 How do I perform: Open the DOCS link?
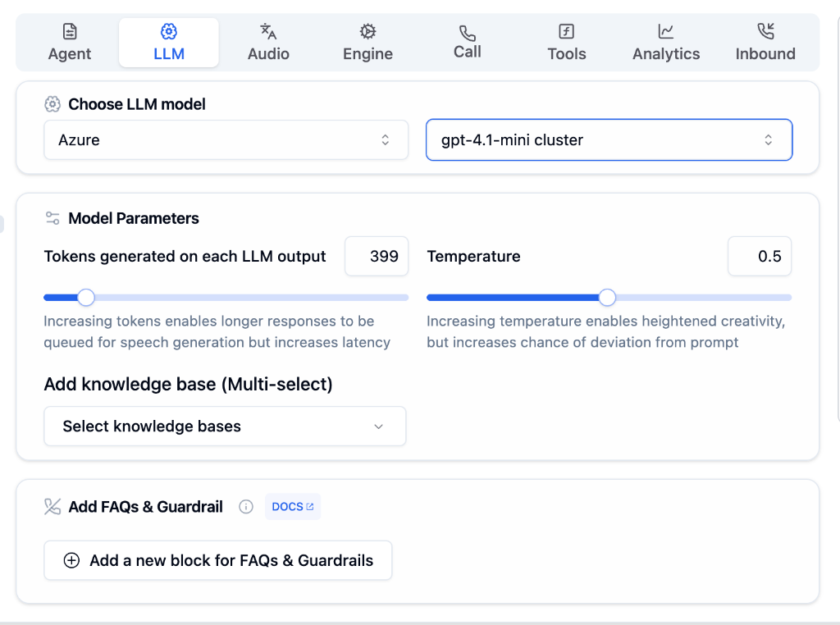[x=292, y=506]
